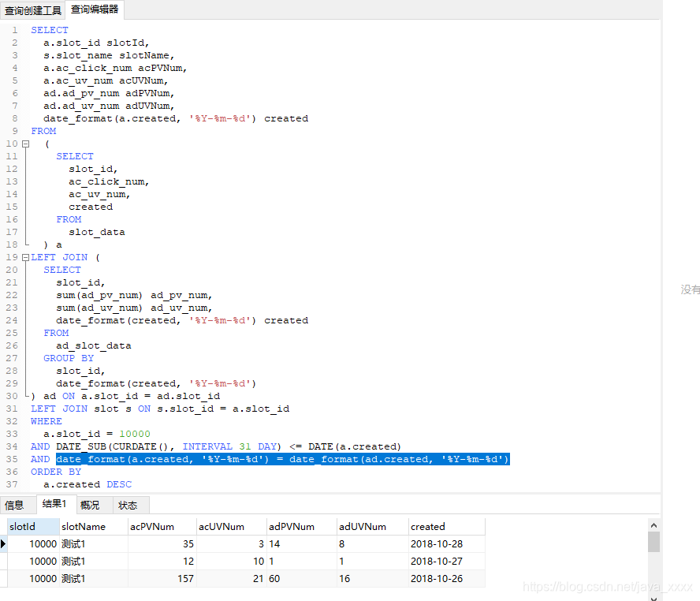Sort by the slotId column header
This screenshot has width=700, height=601.
33,527
